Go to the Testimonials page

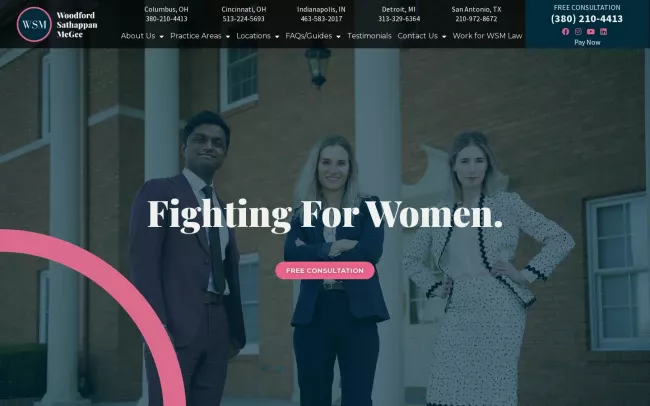click(369, 36)
